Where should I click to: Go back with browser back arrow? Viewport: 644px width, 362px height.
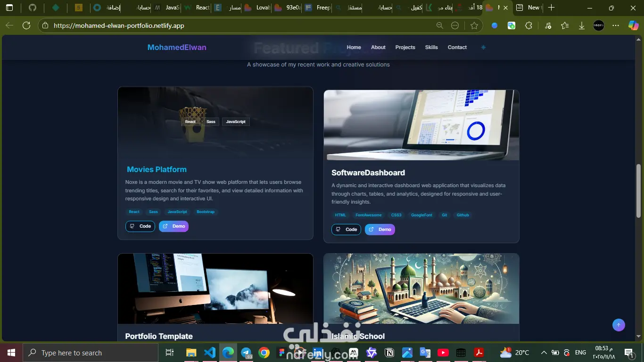click(x=9, y=25)
